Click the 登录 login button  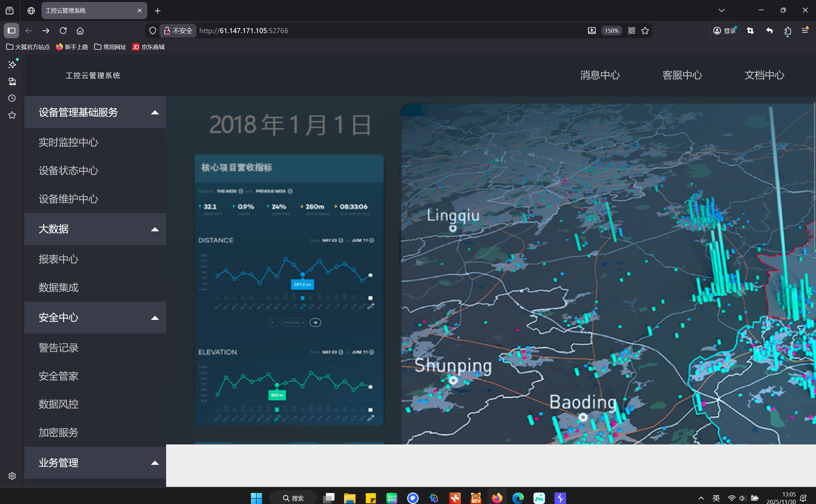pyautogui.click(x=724, y=30)
